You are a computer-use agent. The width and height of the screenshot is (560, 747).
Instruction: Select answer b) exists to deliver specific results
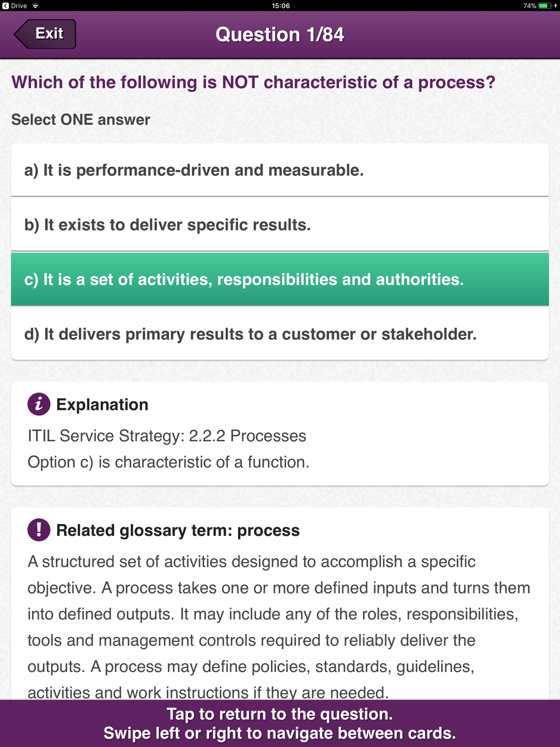[279, 225]
